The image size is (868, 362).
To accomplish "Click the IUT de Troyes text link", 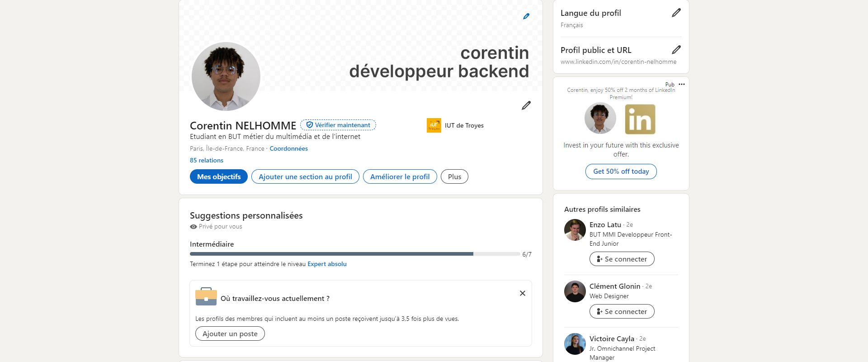I will (x=464, y=125).
